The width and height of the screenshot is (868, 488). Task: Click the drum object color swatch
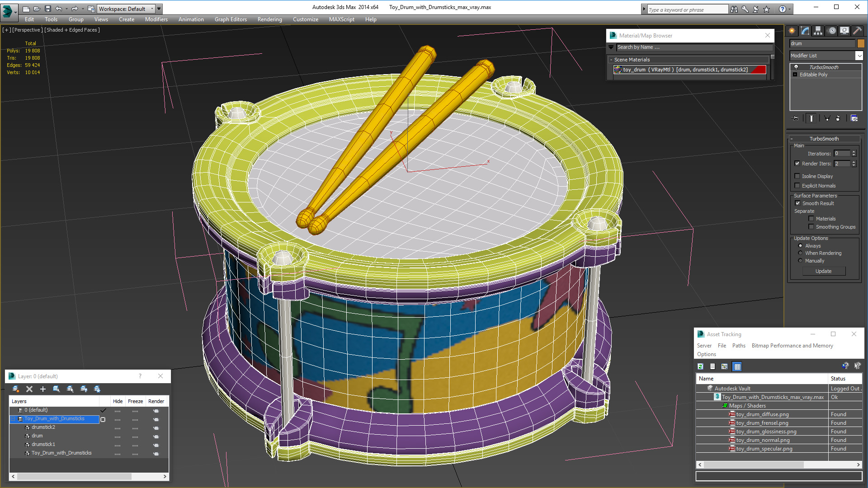coord(861,43)
